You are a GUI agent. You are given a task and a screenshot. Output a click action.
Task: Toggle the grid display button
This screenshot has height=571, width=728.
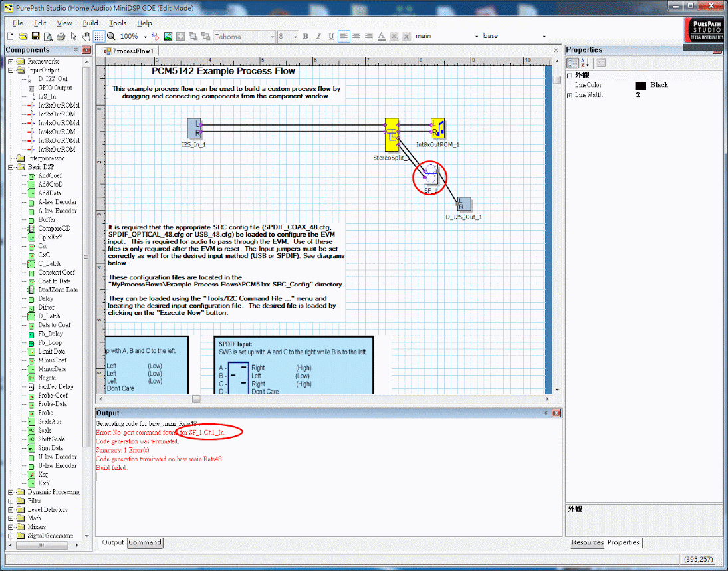click(98, 36)
